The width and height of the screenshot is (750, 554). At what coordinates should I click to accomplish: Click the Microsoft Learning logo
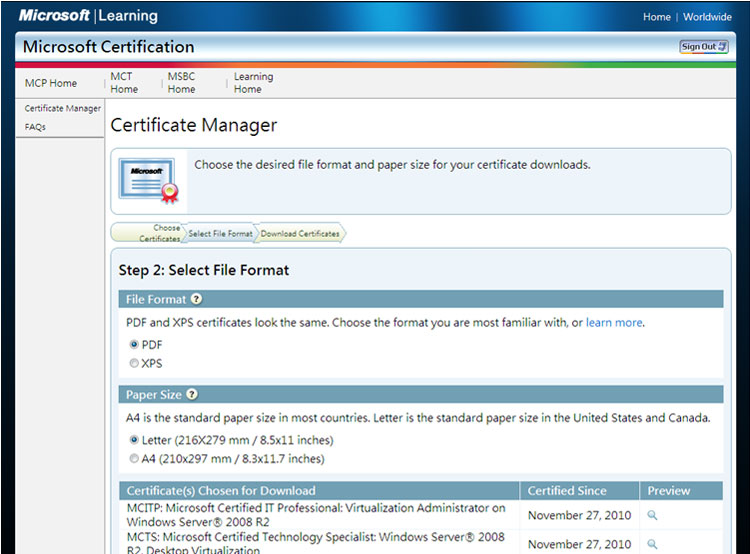(88, 15)
